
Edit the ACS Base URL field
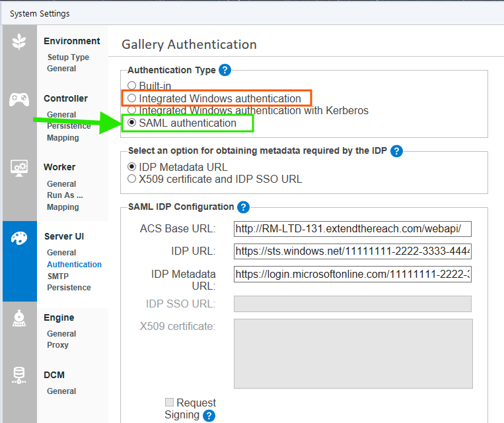click(352, 229)
